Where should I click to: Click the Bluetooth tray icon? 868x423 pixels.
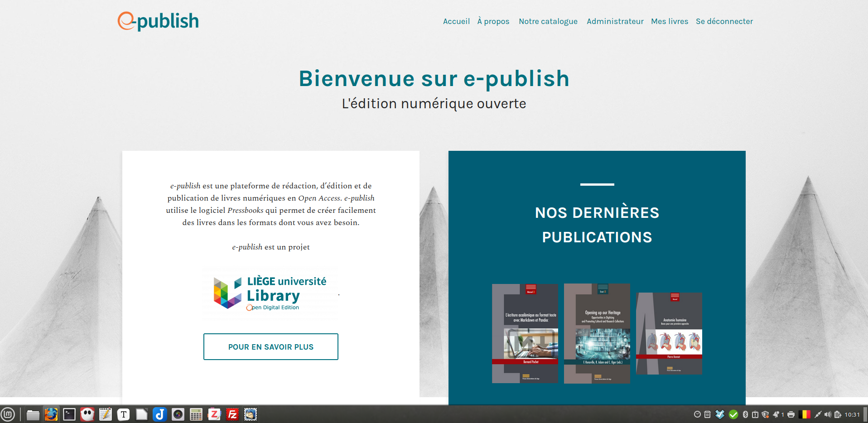click(x=745, y=414)
